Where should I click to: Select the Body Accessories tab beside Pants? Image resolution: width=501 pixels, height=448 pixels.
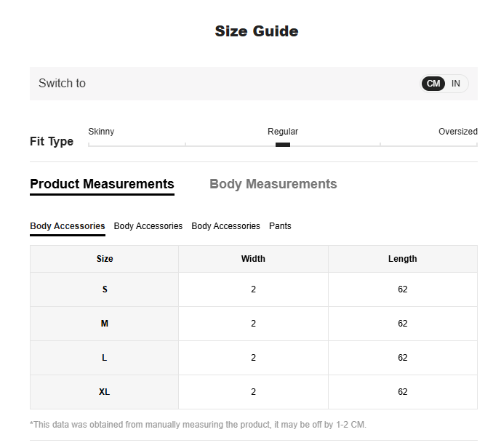225,226
